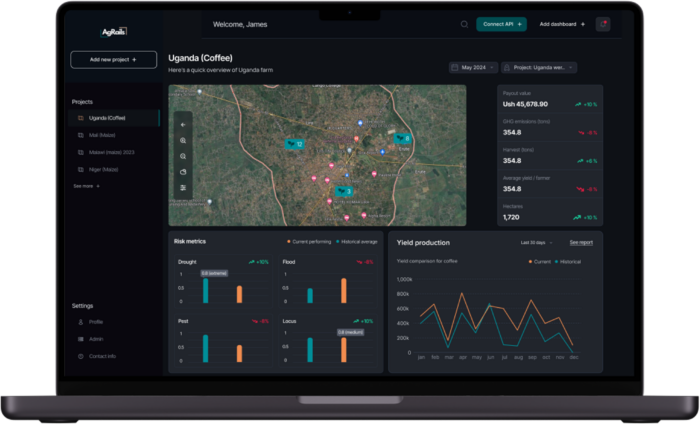Screen dimensions: 700x424
Task: Click the map marker cluster labeled 12
Action: 294,145
